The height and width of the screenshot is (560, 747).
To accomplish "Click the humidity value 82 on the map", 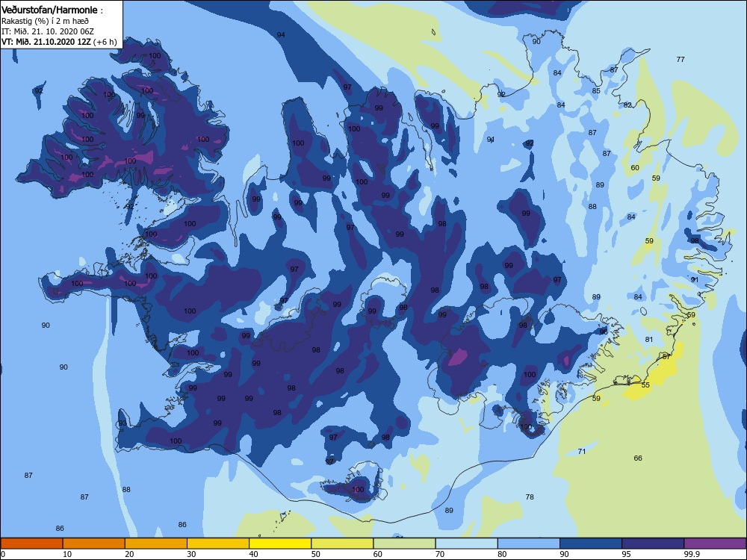I will tap(627, 105).
